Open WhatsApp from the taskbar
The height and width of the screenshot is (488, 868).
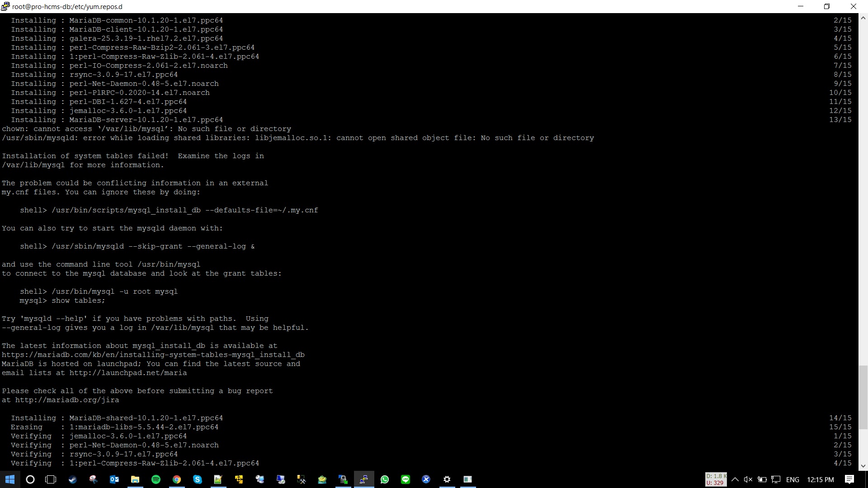click(385, 479)
